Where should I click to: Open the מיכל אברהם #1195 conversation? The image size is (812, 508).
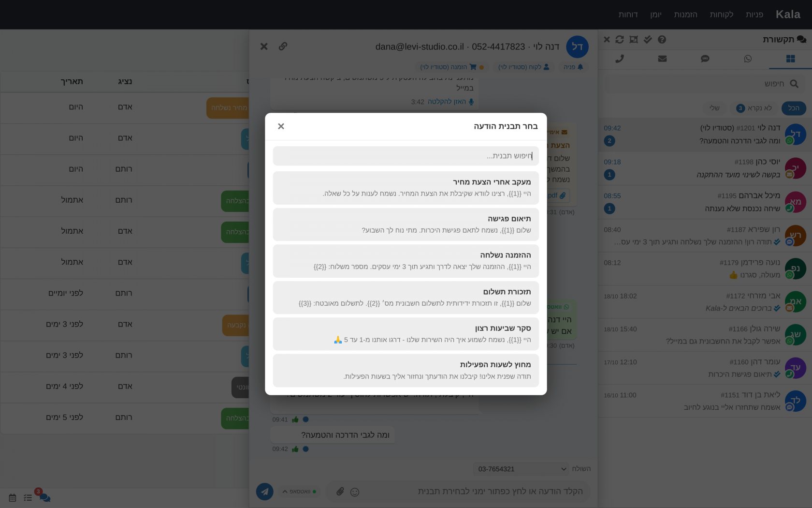pyautogui.click(x=705, y=202)
